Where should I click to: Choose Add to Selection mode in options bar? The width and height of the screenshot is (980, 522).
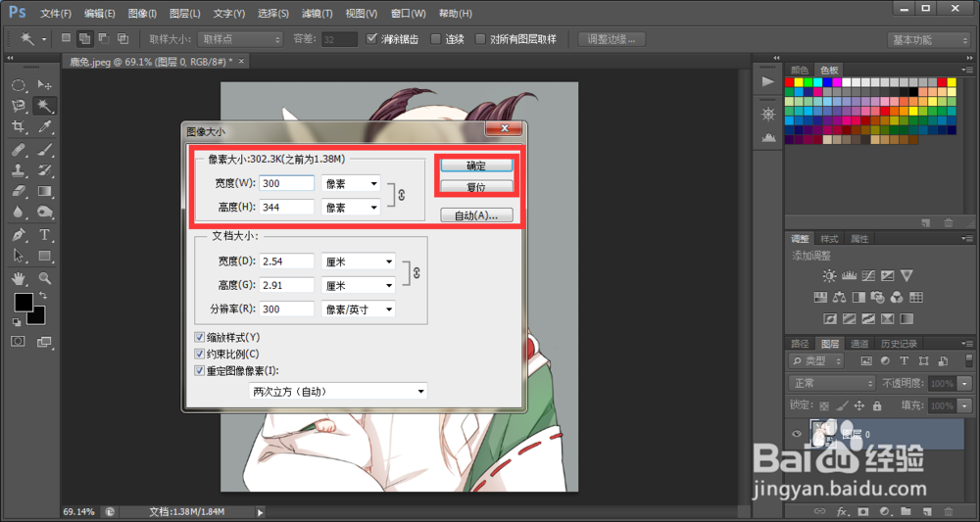(83, 39)
